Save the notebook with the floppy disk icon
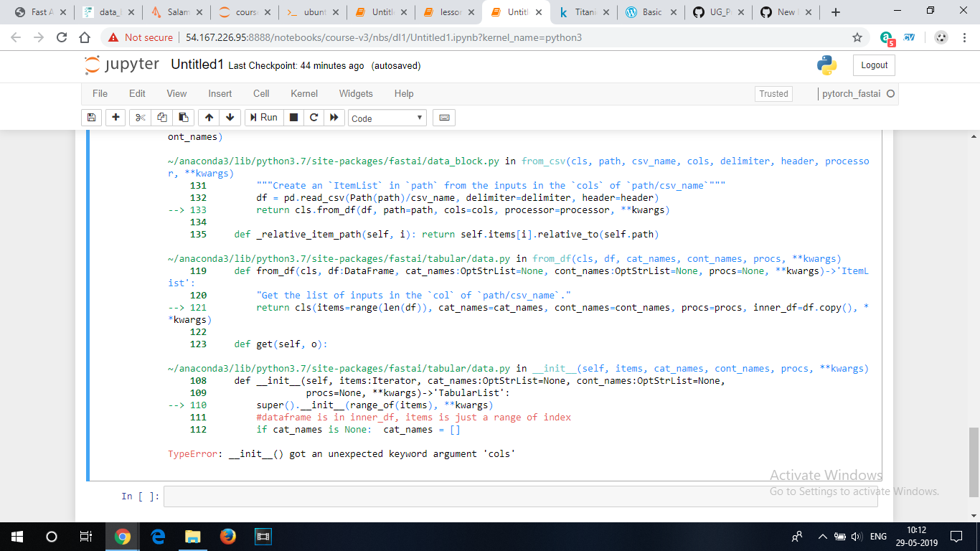980x551 pixels. pyautogui.click(x=91, y=118)
